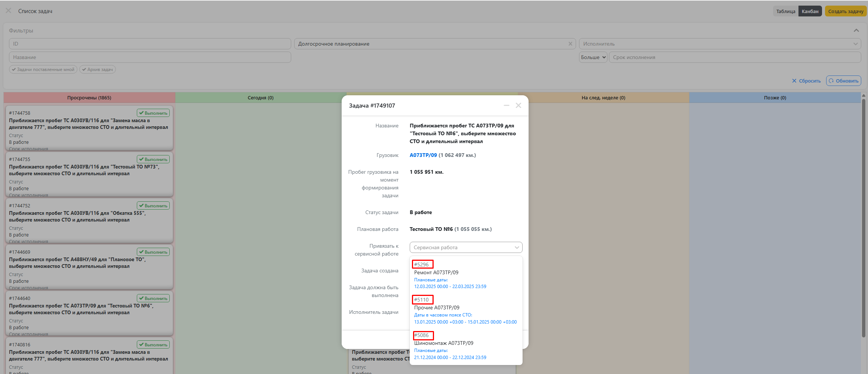Open the Сервисная работа combo box
This screenshot has height=374, width=868.
click(x=466, y=247)
